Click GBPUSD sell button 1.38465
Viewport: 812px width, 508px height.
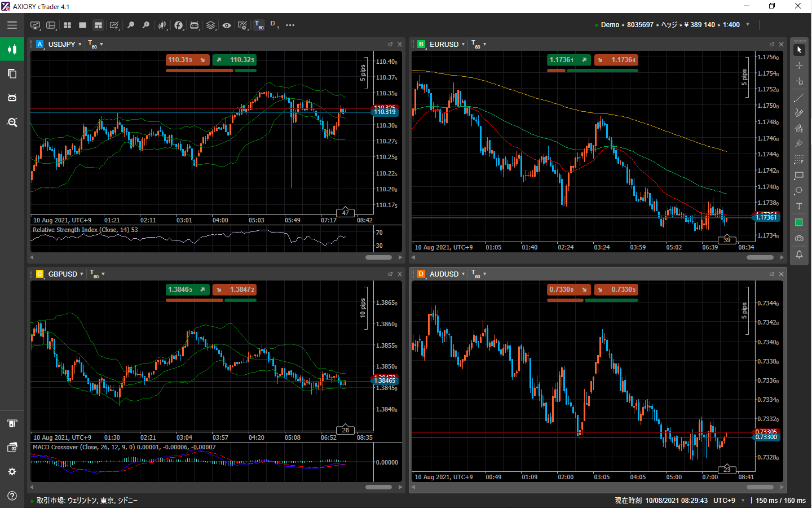click(187, 290)
